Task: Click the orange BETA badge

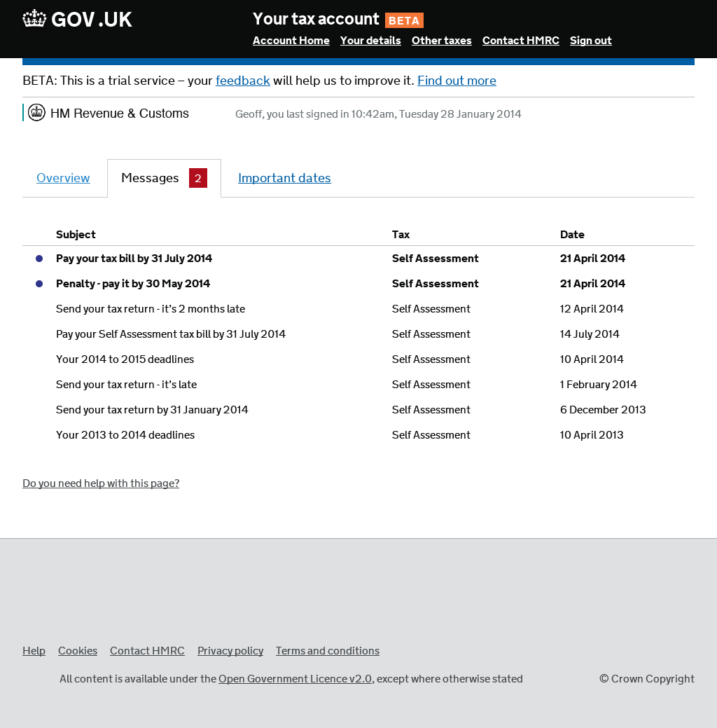Action: (404, 20)
